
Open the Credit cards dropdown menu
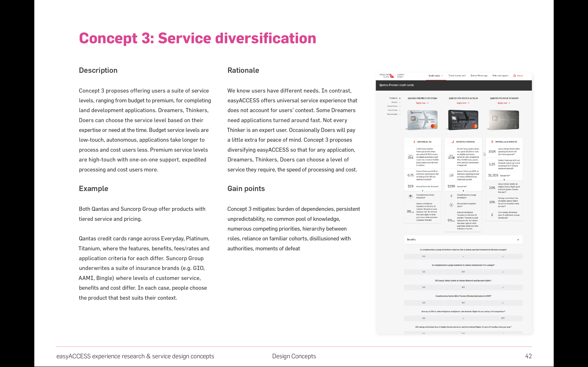[x=435, y=76]
